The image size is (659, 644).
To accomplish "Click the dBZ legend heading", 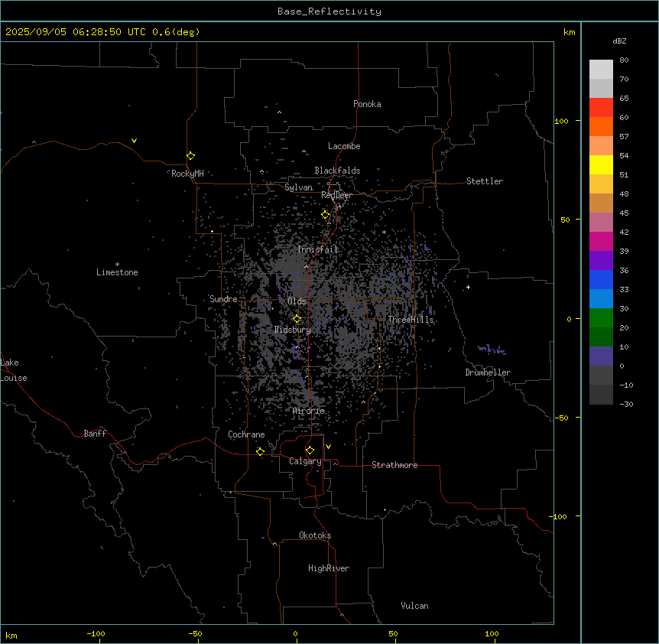I will click(x=619, y=41).
